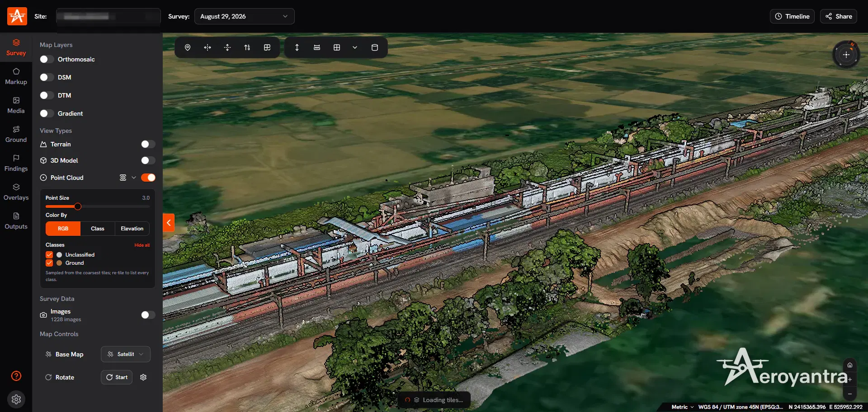Open rotate settings gear icon

tap(143, 377)
